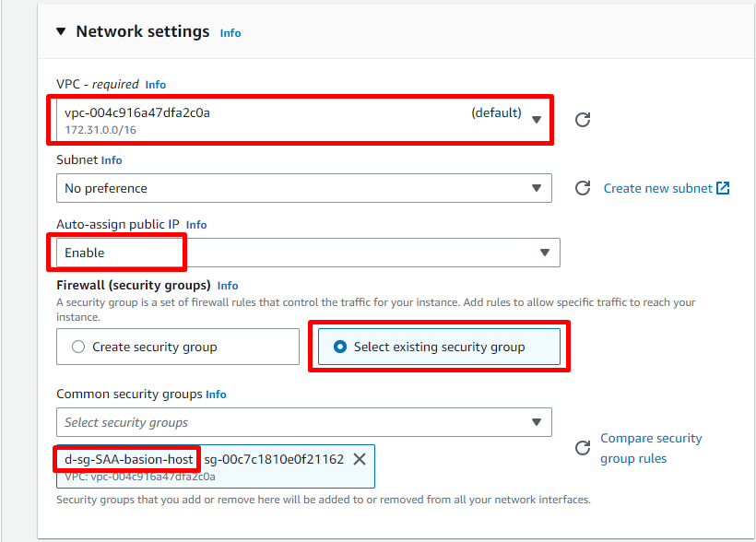The width and height of the screenshot is (756, 542).
Task: Click Info link next to VPC required label
Action: click(x=156, y=85)
